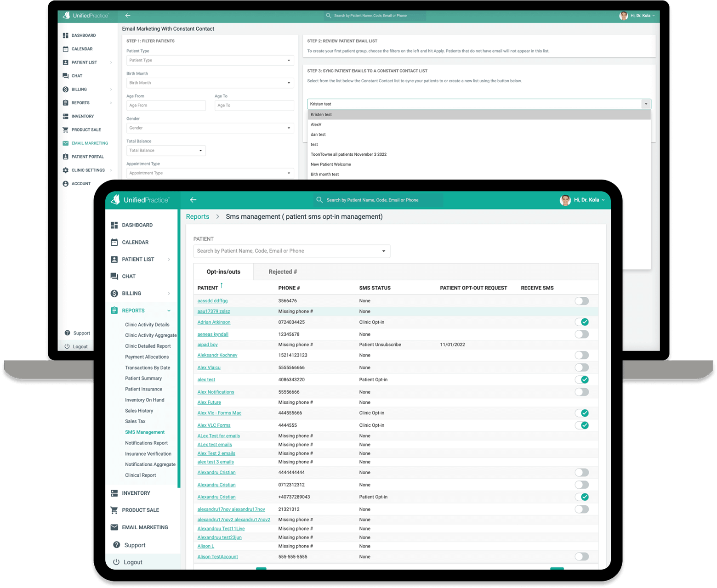The width and height of the screenshot is (717, 588).
Task: Collapse the Reports sidebar section
Action: click(x=169, y=311)
